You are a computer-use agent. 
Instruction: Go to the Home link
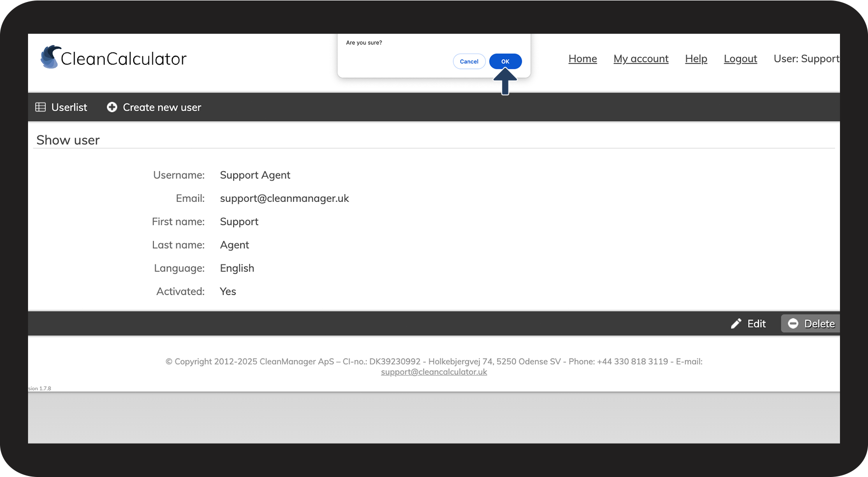[583, 59]
